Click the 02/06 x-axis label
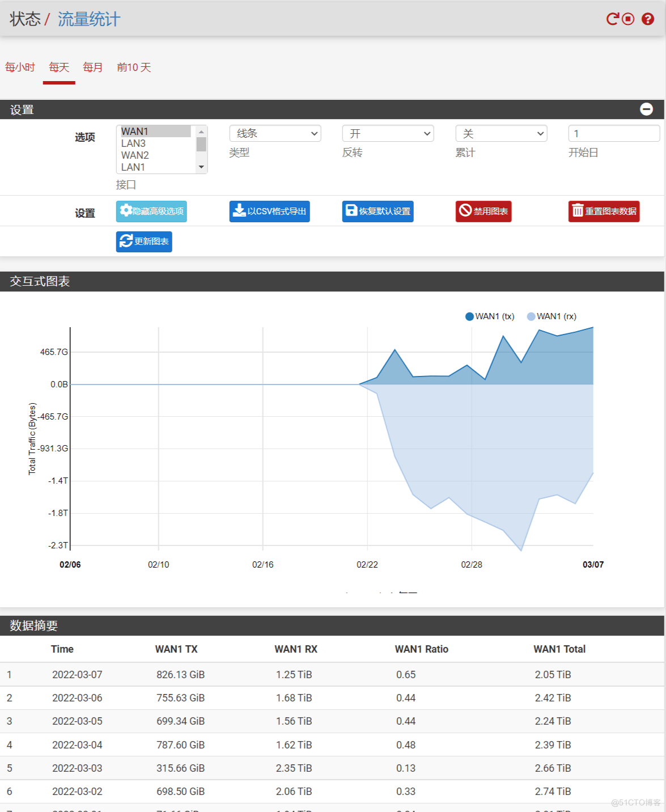 pos(70,565)
